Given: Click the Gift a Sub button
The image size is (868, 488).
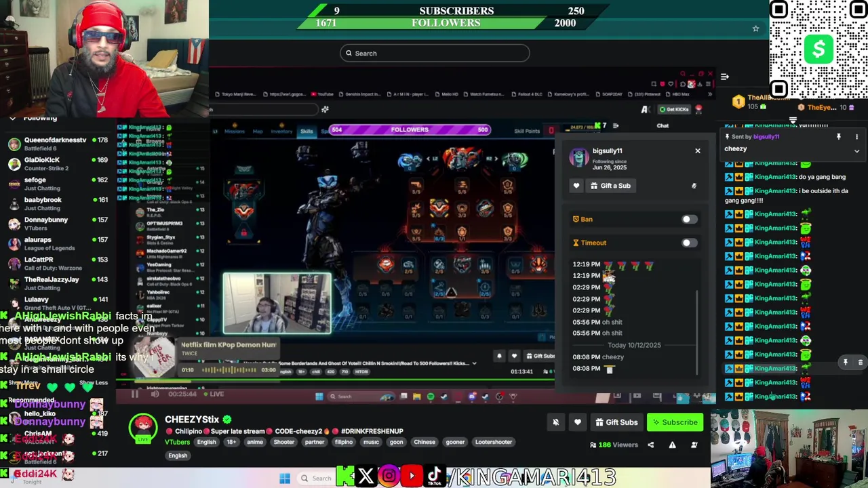Looking at the screenshot, I should click(x=610, y=186).
